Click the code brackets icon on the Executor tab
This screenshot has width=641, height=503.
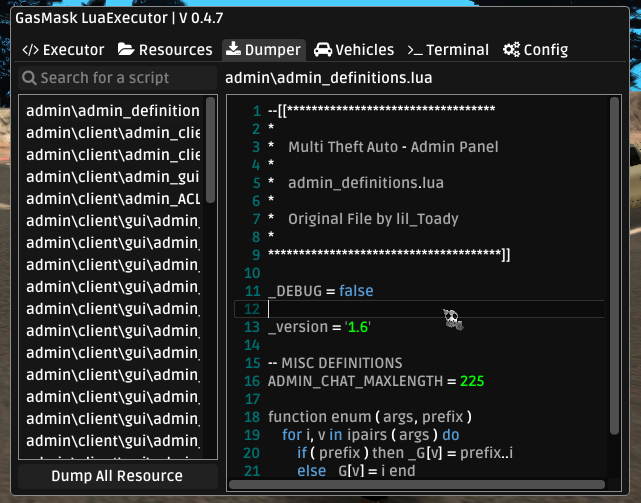tap(30, 50)
